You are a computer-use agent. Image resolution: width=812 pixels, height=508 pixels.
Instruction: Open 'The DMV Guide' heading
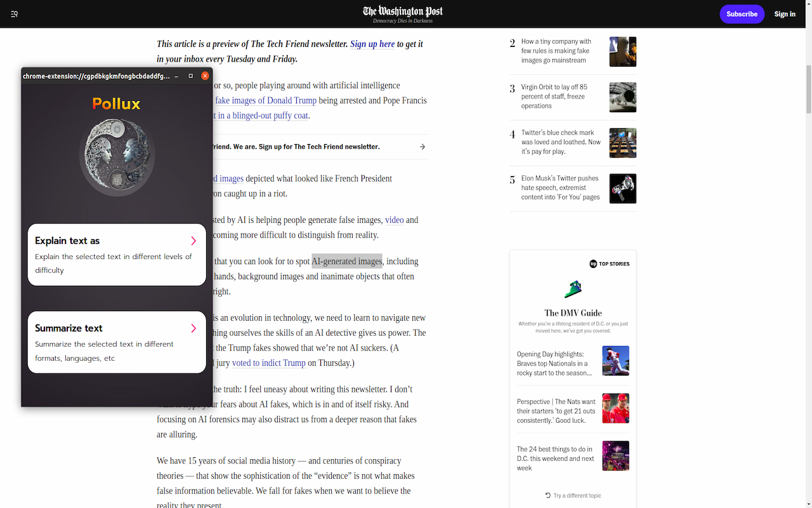[x=573, y=313]
